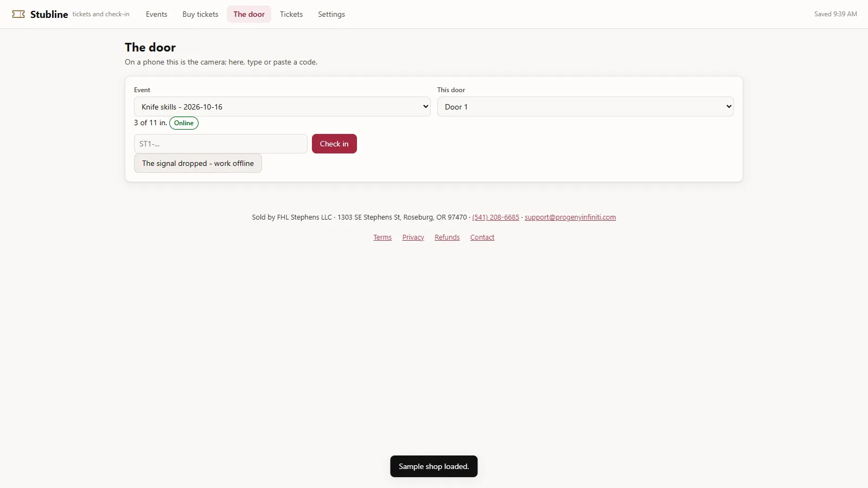Click the Stubline brand name
This screenshot has height=488, width=868.
tap(49, 14)
